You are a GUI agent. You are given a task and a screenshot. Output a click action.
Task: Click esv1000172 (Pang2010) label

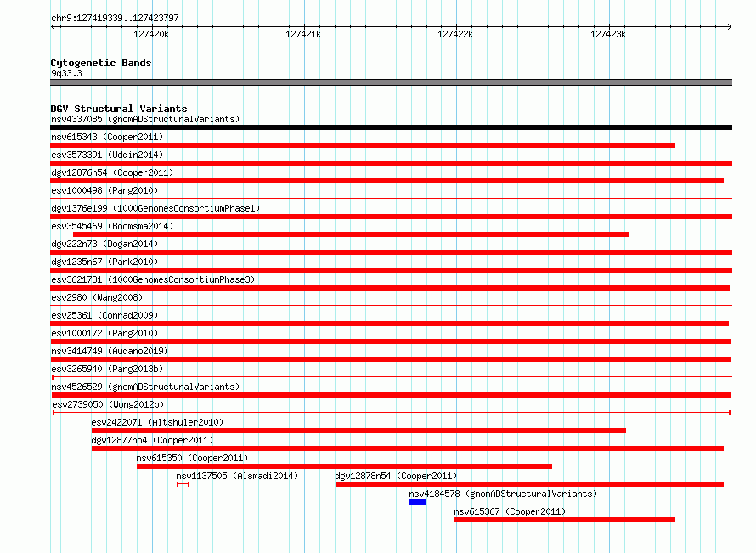[x=104, y=333]
